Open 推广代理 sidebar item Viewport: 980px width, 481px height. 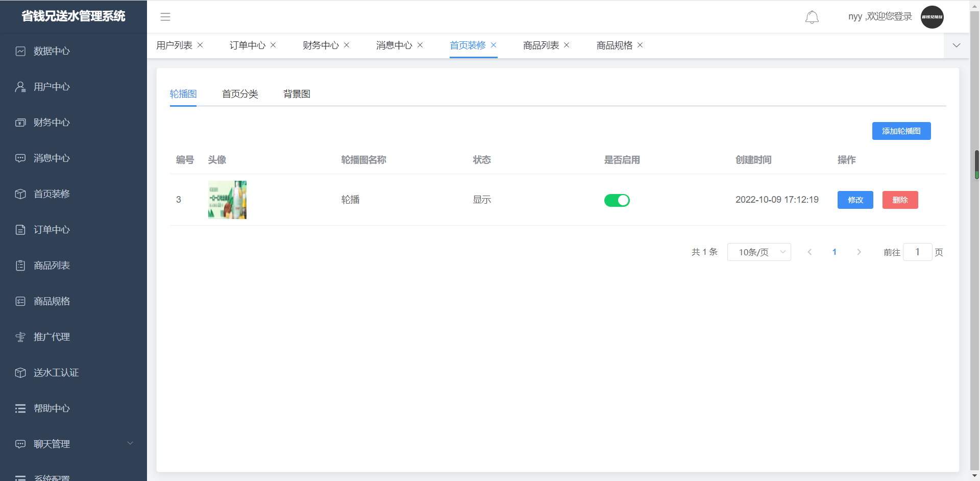pos(52,337)
